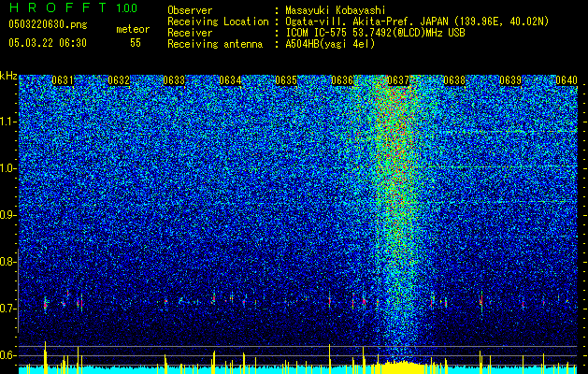Click the meteor count value 55
Image resolution: width=588 pixels, height=374 pixels.
coord(136,43)
